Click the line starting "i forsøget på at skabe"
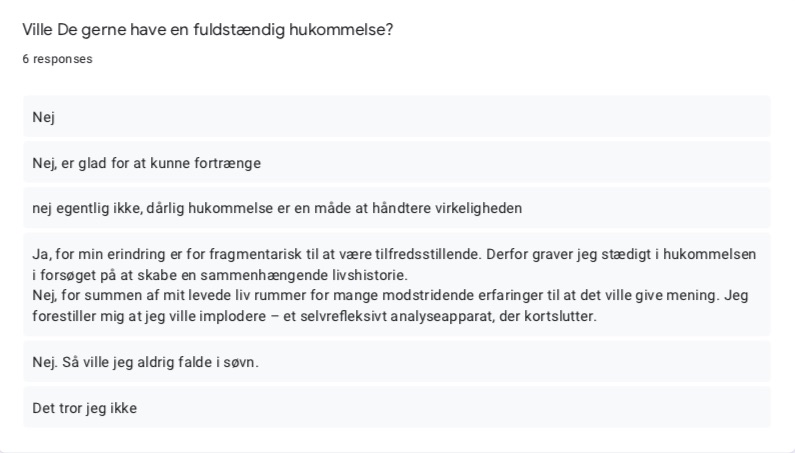The image size is (795, 453). tap(220, 275)
